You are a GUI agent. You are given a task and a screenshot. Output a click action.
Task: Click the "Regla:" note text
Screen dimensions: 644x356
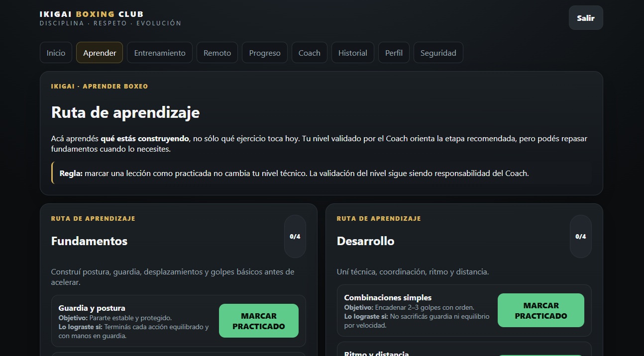tap(294, 174)
